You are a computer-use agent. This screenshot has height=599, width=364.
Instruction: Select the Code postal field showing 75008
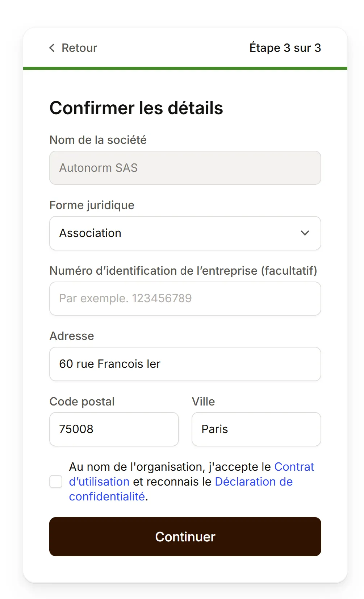coord(114,429)
